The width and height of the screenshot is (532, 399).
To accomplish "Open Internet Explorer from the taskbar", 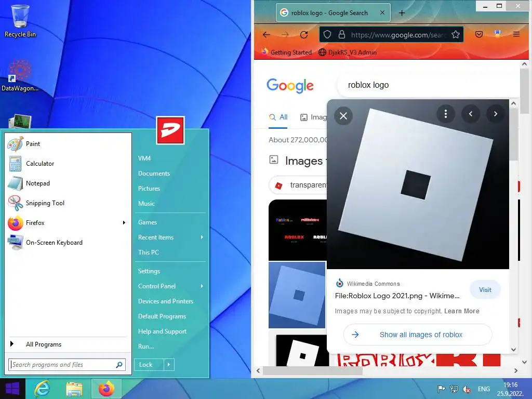I will tap(42, 389).
